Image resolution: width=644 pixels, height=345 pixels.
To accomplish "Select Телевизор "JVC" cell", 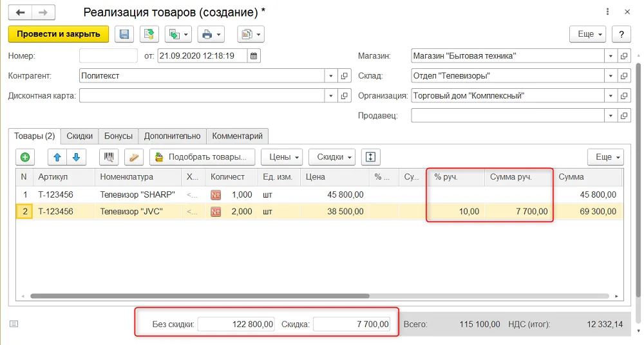I will pos(138,212).
